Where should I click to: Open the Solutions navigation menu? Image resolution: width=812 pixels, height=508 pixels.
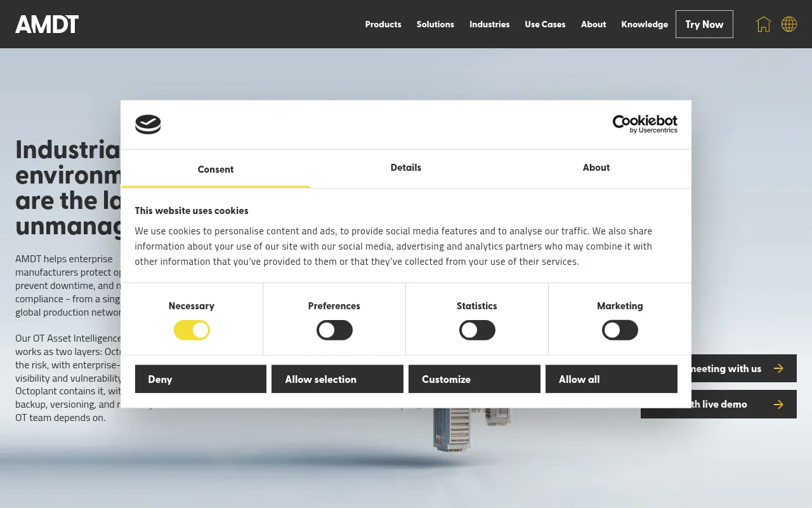435,24
